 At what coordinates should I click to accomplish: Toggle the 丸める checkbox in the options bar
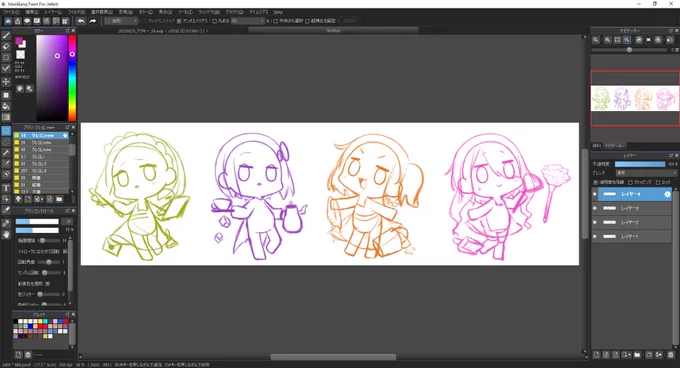pos(215,21)
